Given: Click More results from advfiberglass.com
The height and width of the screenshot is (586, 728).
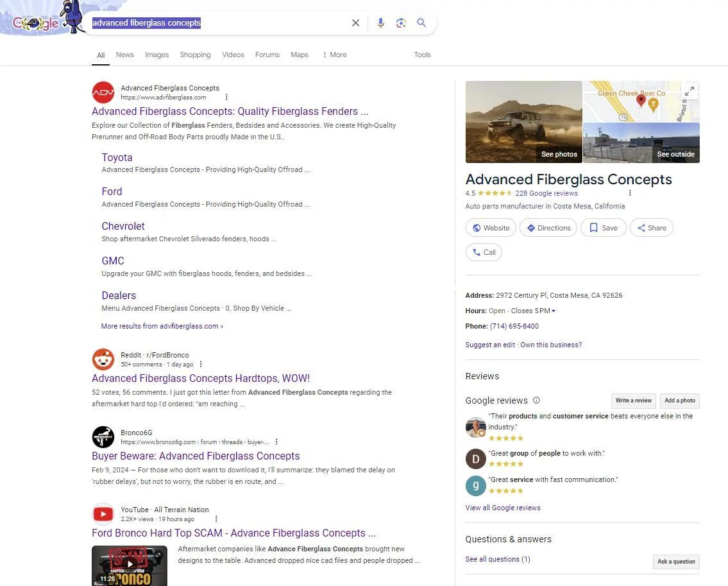Looking at the screenshot, I should click(x=162, y=326).
